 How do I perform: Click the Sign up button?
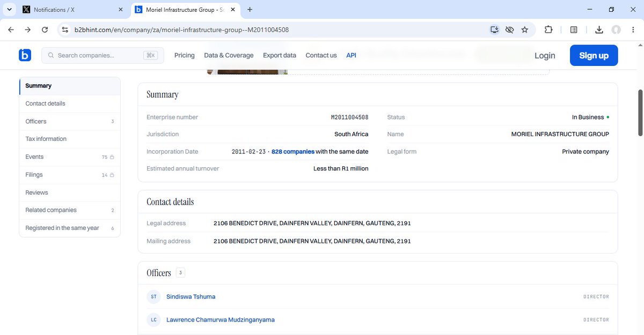594,55
